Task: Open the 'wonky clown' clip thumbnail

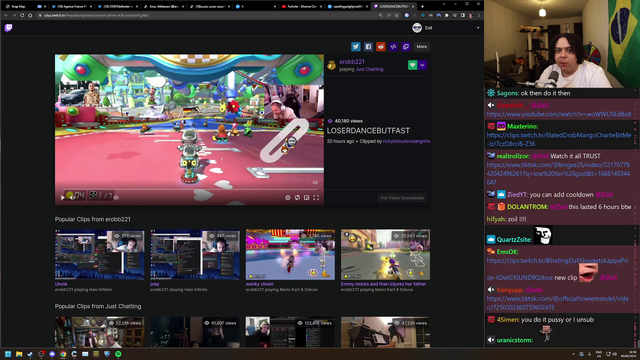Action: [x=290, y=255]
